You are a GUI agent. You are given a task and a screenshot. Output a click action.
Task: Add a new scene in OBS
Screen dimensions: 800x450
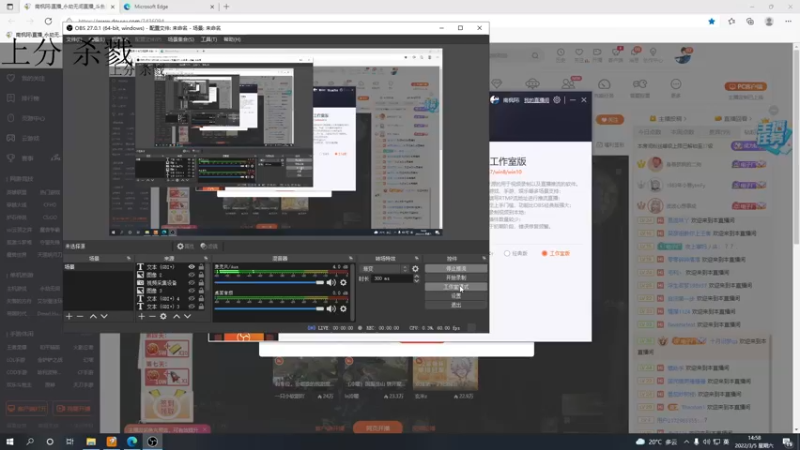click(69, 316)
